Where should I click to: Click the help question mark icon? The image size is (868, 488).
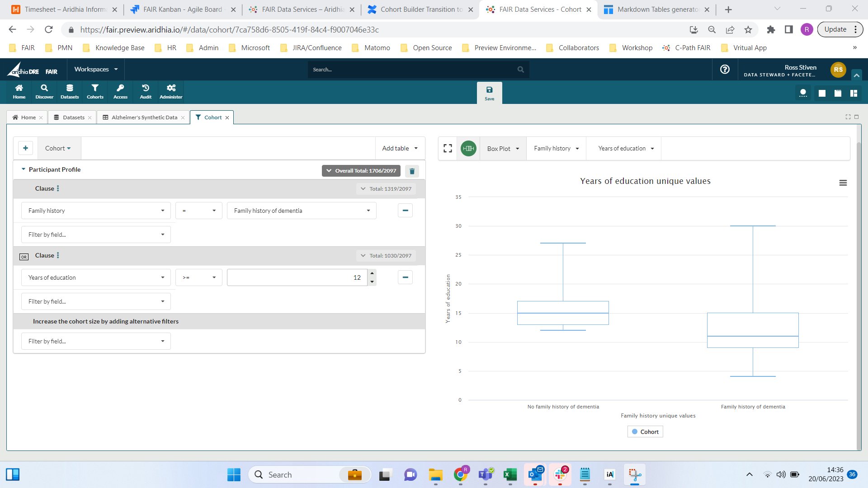(x=725, y=69)
